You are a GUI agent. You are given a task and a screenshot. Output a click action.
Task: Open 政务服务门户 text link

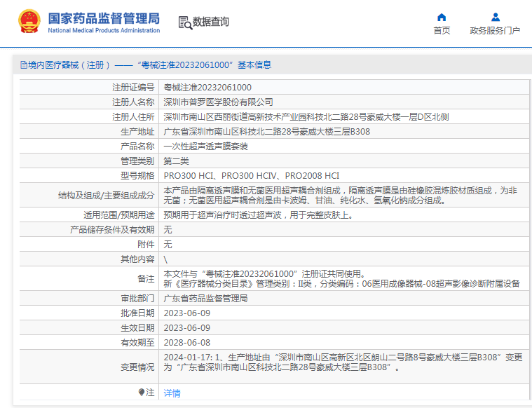[495, 31]
